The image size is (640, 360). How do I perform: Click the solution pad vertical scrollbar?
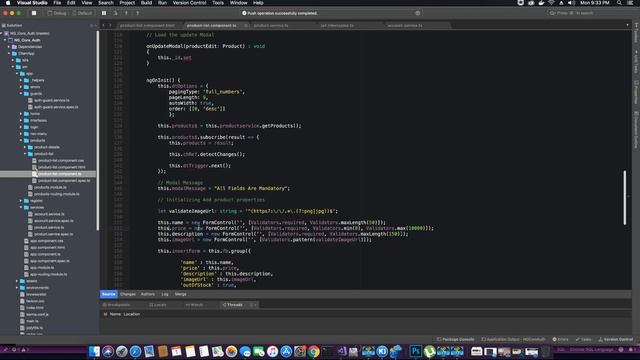coord(98,131)
